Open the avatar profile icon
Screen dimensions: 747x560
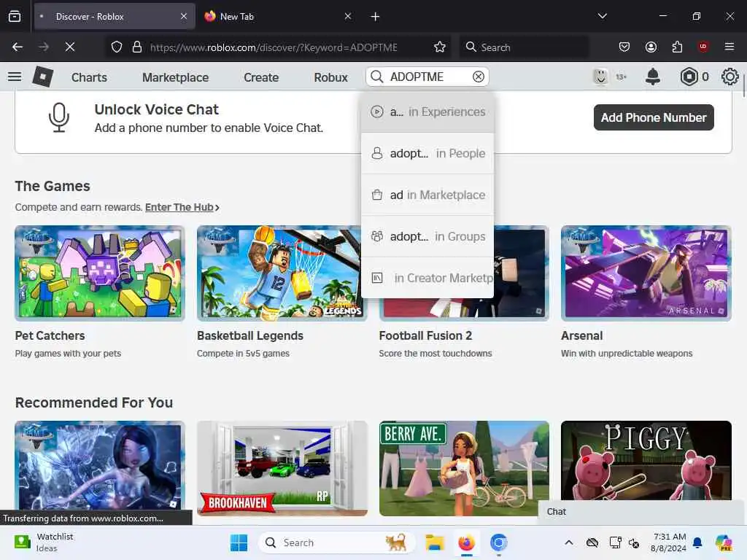point(600,77)
